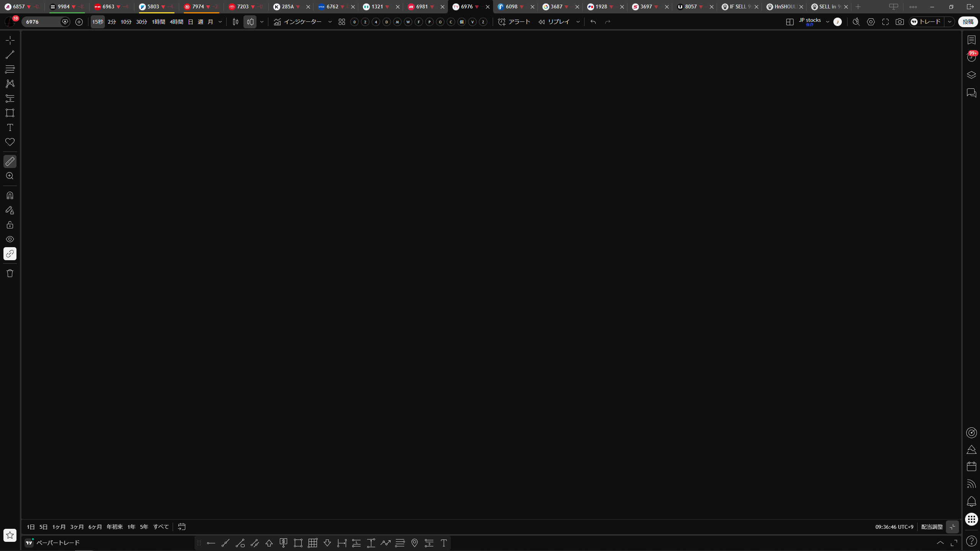Switch to the 2分 interval
Screen dimensions: 980x551
point(112,22)
